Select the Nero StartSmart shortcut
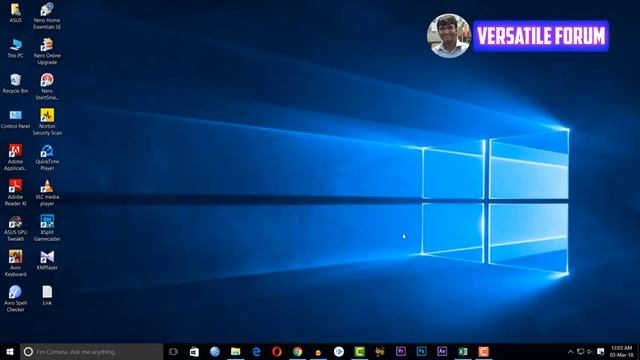 coord(47,87)
